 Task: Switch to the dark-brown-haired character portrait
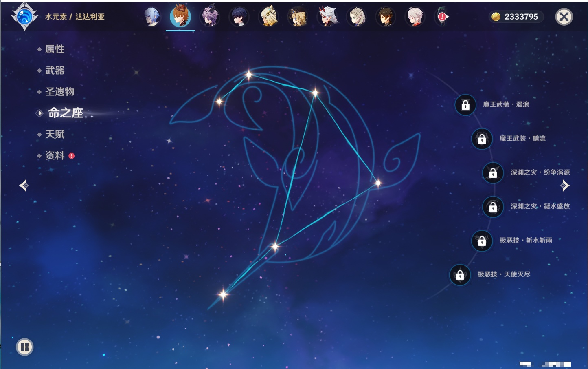(385, 17)
